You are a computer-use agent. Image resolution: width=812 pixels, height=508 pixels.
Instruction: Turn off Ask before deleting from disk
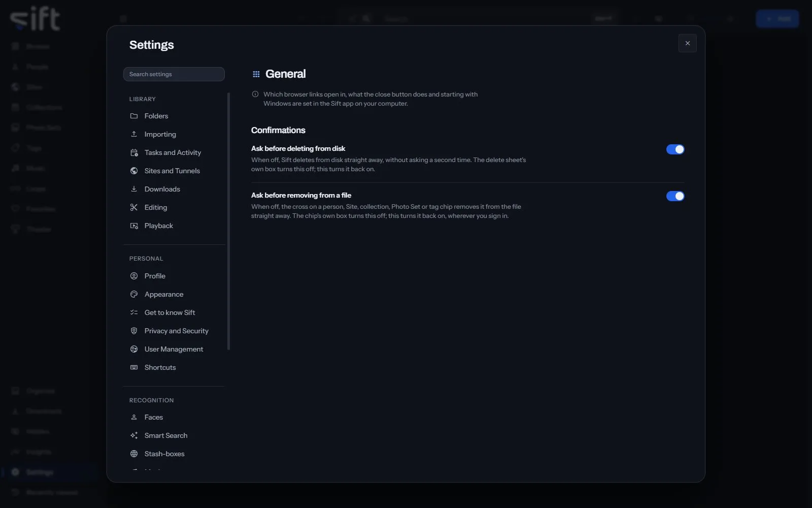coord(675,149)
